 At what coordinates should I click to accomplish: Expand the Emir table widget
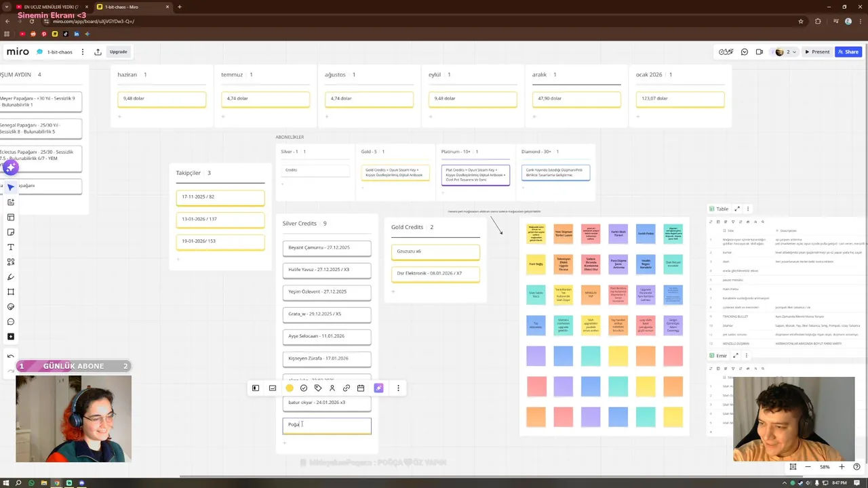coord(736,355)
